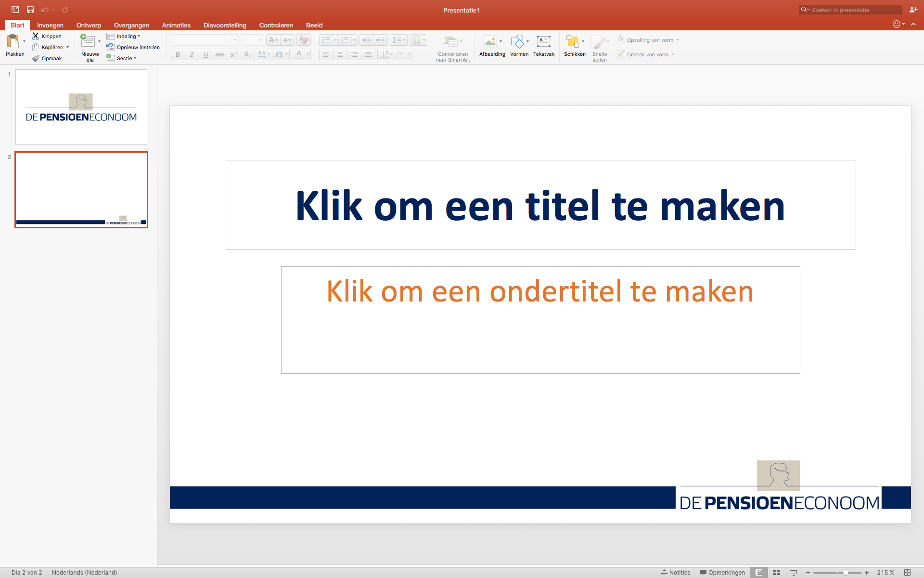
Task: Toggle bold formatting on
Action: pos(178,54)
